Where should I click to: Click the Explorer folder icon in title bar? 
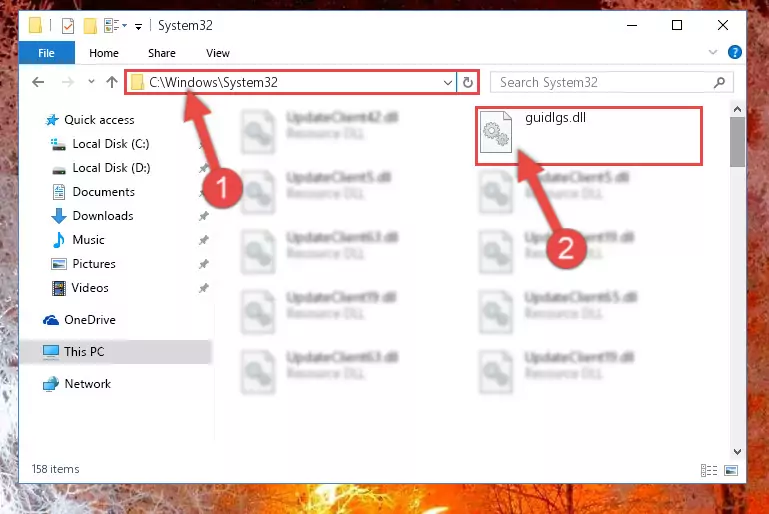[x=35, y=25]
